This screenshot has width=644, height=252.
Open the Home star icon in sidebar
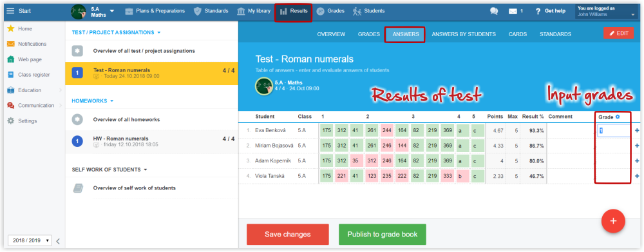click(11, 29)
